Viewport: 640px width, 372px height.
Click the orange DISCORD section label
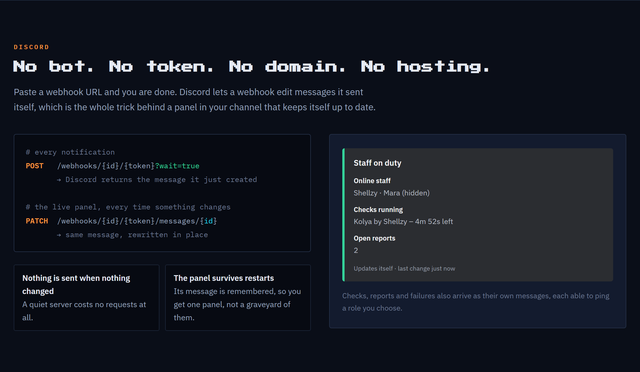click(x=31, y=47)
